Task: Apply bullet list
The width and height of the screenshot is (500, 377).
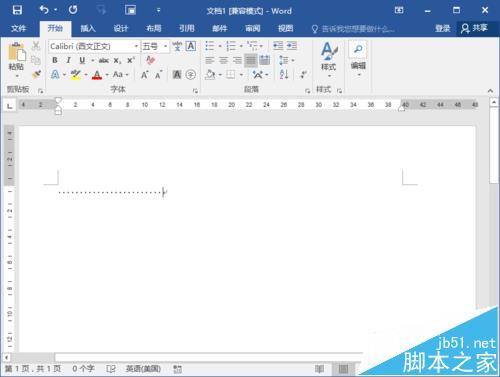Action: (210, 46)
